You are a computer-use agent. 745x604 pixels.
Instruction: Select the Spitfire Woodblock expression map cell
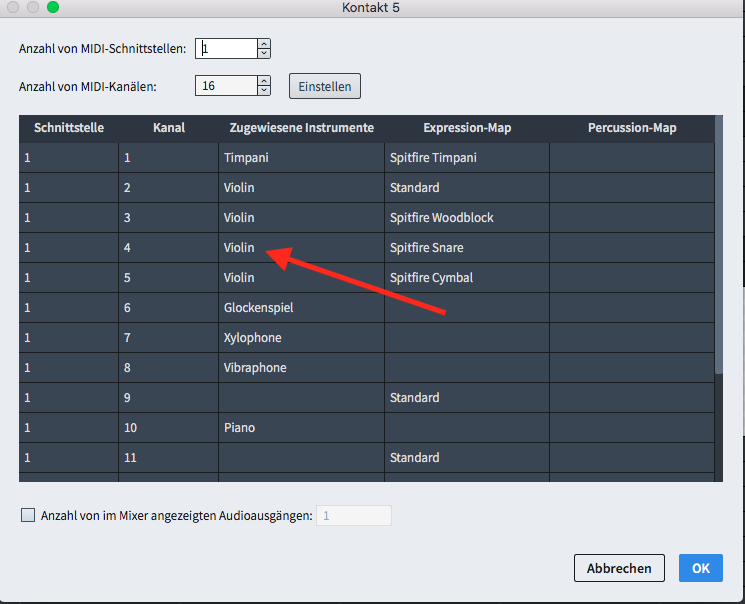[467, 218]
